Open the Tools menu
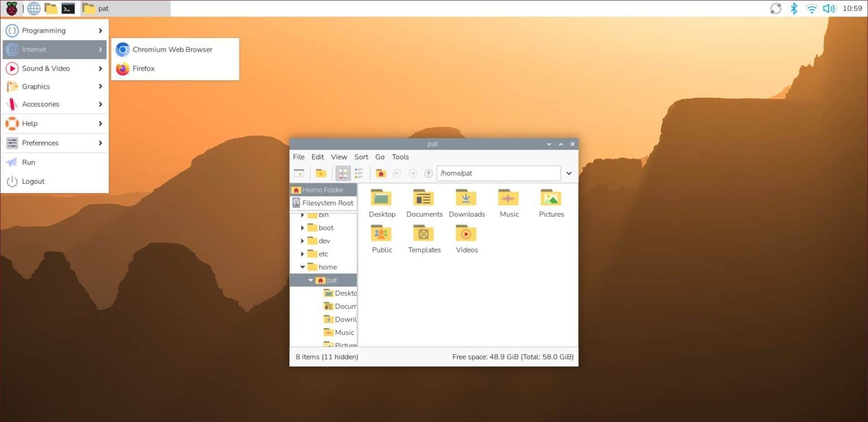868x422 pixels. pos(400,156)
